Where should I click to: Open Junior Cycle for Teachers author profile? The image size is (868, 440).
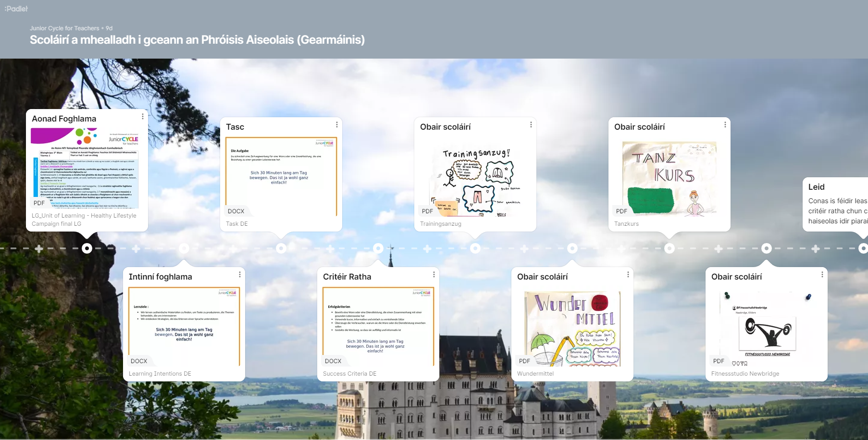click(64, 28)
